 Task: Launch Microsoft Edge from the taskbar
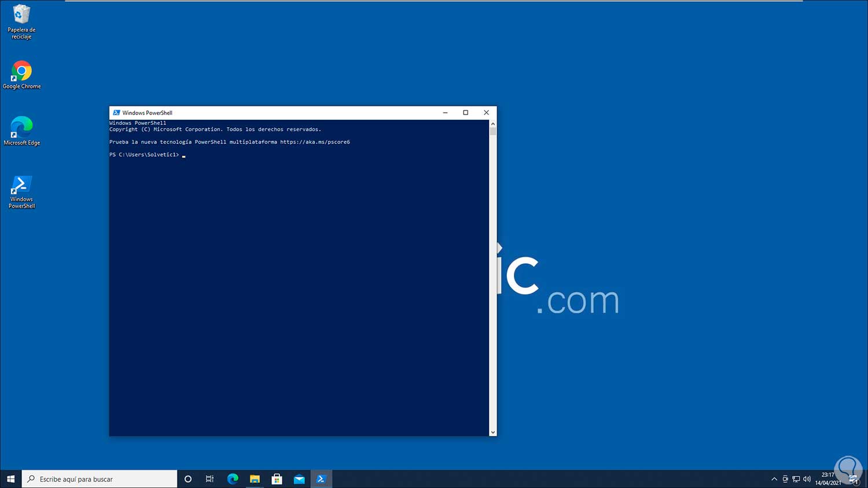click(x=233, y=479)
